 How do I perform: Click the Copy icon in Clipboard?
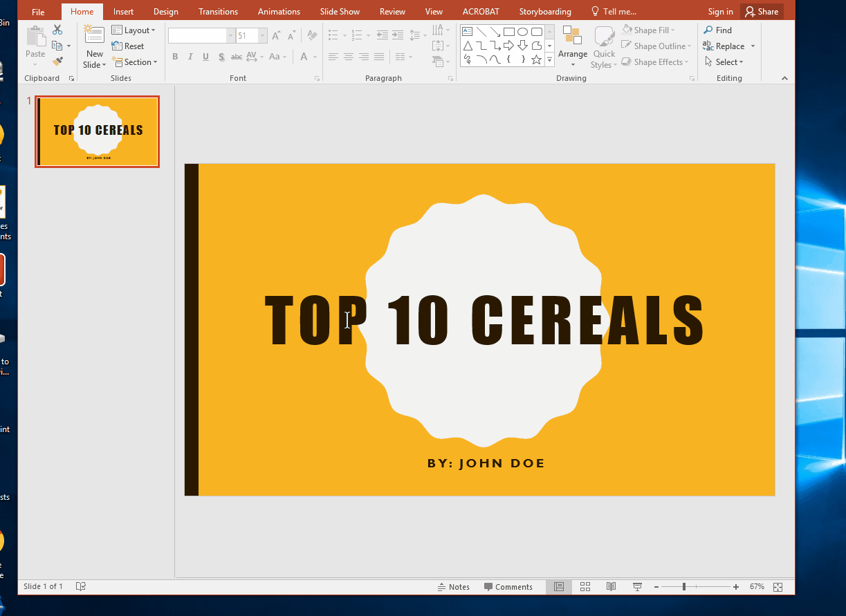(x=57, y=46)
